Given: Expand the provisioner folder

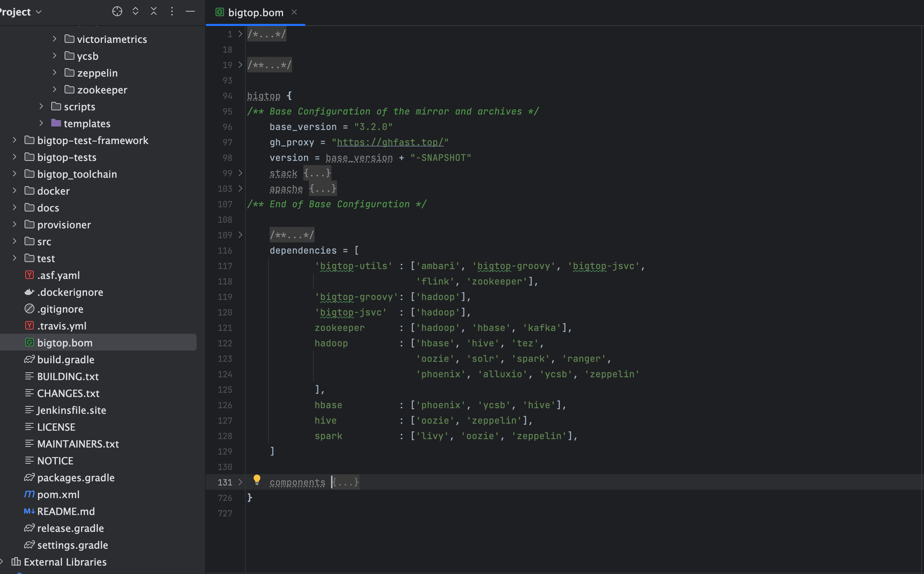Looking at the screenshot, I should [14, 224].
